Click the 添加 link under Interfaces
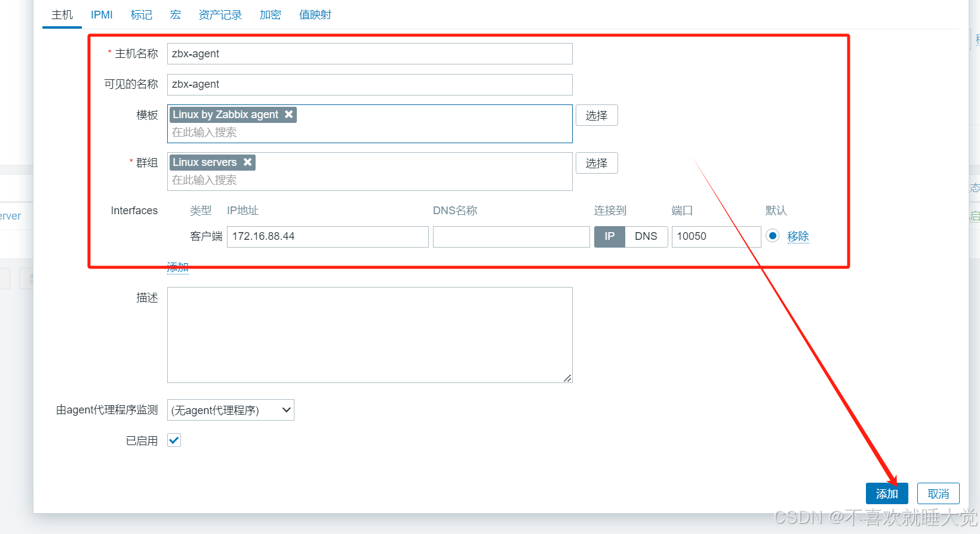This screenshot has height=534, width=980. [x=177, y=267]
